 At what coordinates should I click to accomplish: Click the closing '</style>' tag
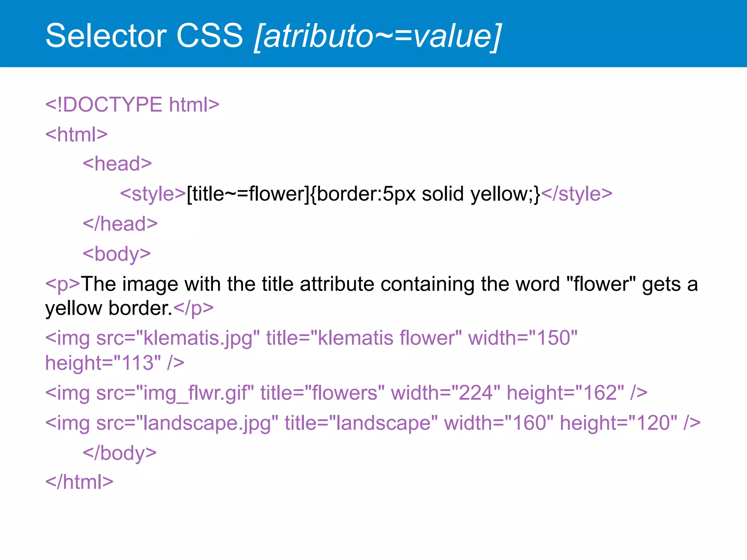[x=577, y=194]
